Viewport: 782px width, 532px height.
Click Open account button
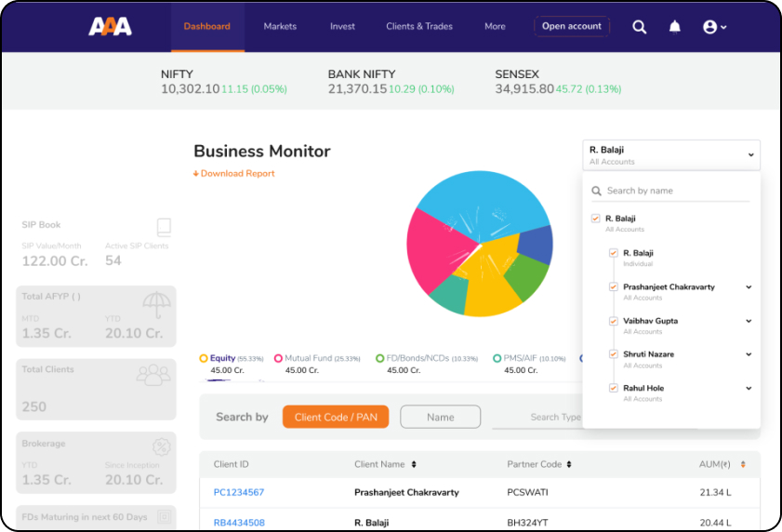[x=572, y=26]
